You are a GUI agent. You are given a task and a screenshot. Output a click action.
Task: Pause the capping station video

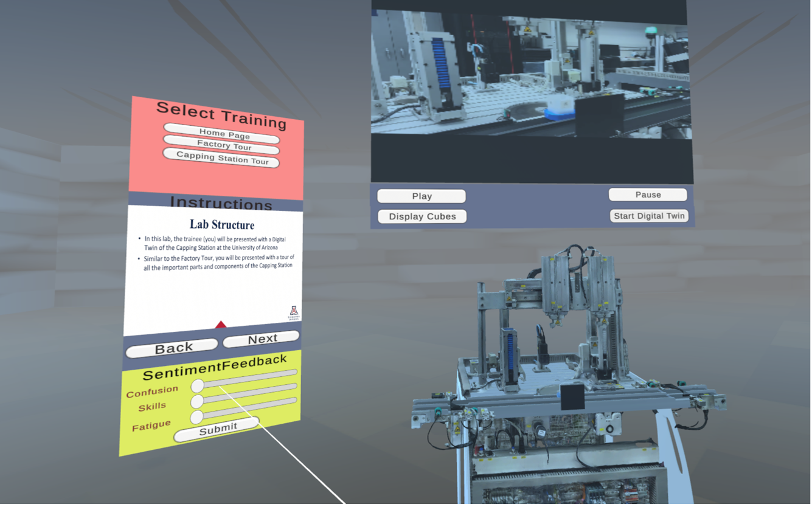[x=648, y=195]
